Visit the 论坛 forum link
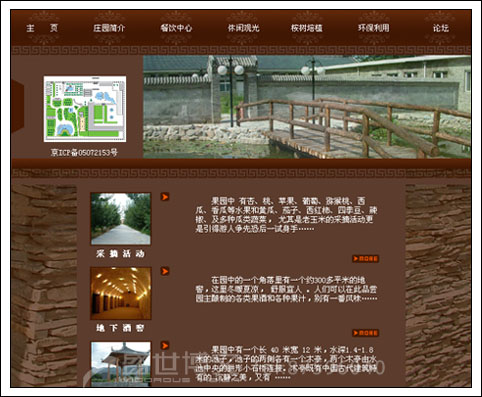 441,28
